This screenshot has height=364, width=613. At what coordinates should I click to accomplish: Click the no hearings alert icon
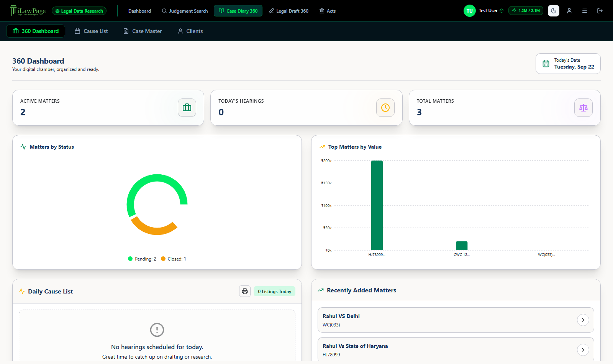coord(157,330)
